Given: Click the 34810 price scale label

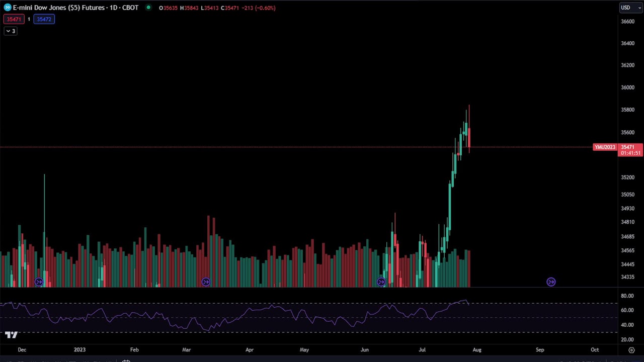Looking at the screenshot, I should point(627,222).
